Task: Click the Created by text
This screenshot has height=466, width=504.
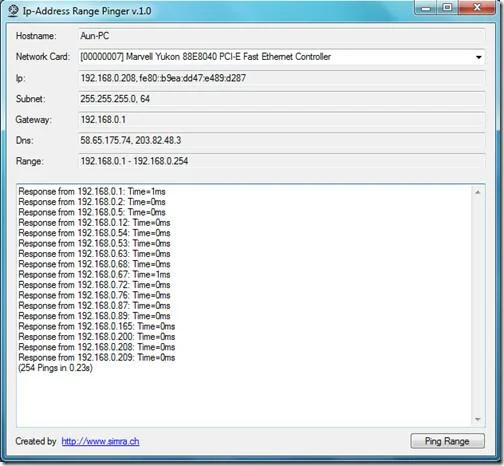Action: pos(36,441)
